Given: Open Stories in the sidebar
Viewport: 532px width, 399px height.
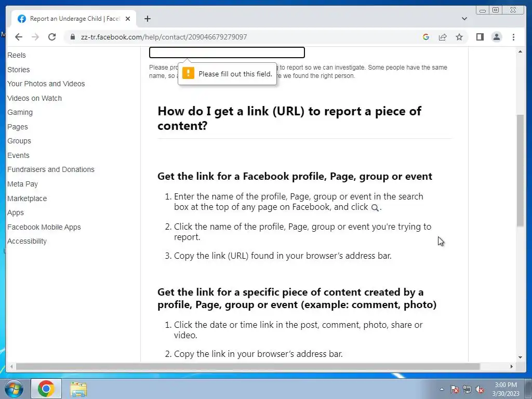Looking at the screenshot, I should [19, 70].
